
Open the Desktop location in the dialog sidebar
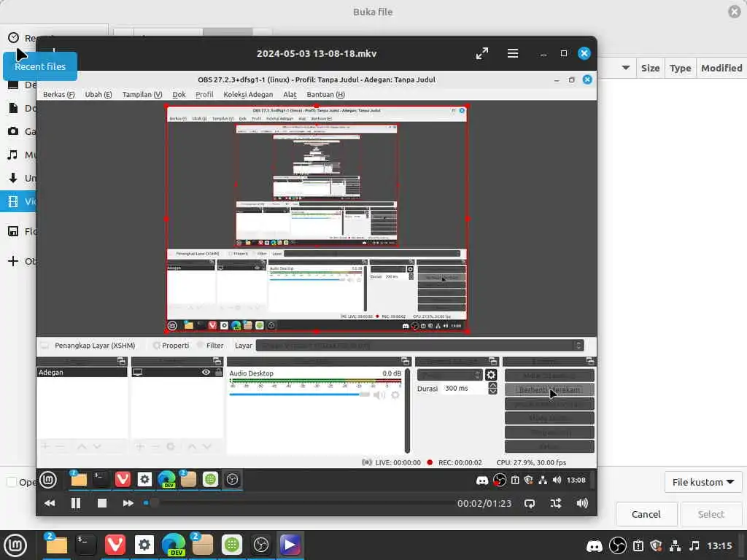(x=21, y=85)
